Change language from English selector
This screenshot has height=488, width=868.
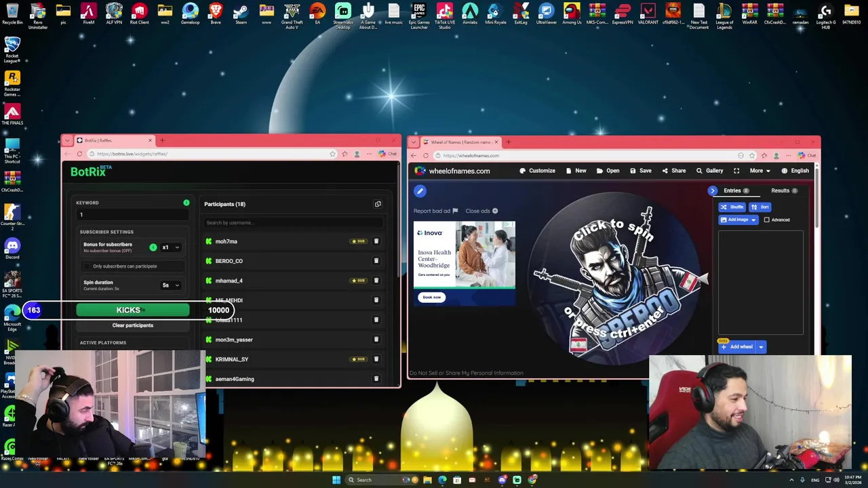tap(795, 171)
